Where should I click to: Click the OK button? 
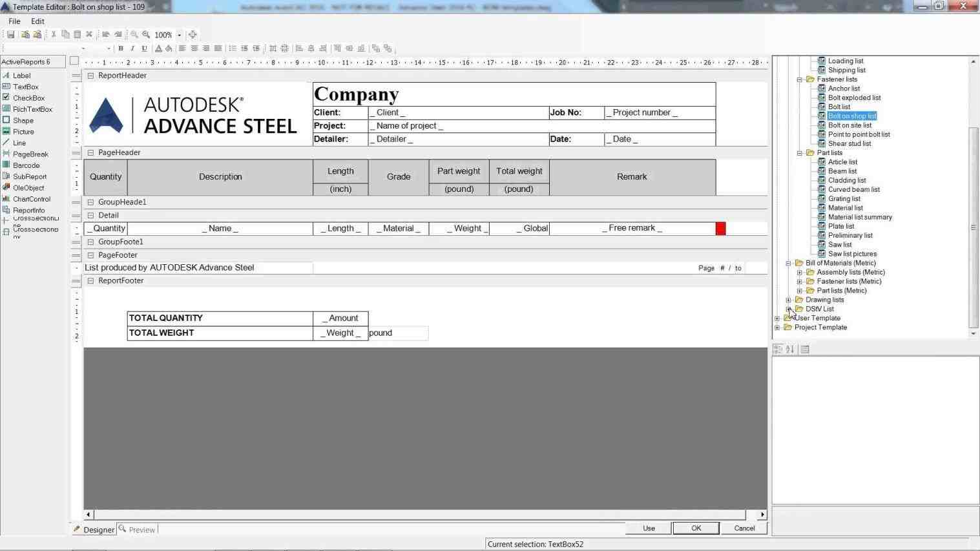pyautogui.click(x=696, y=528)
